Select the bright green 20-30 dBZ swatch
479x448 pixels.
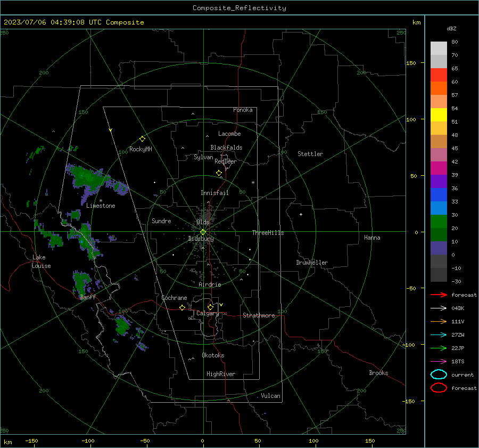439,222
